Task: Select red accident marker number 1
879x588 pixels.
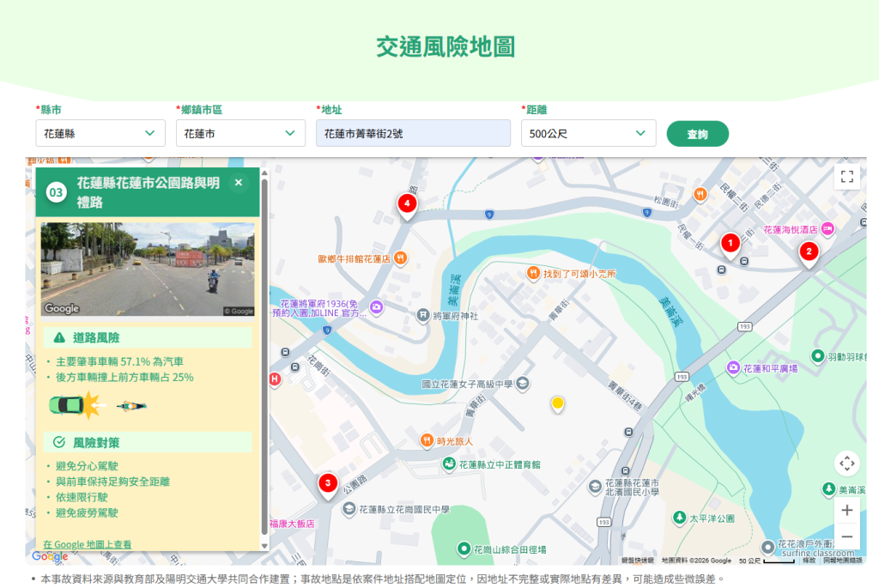Action: (730, 244)
